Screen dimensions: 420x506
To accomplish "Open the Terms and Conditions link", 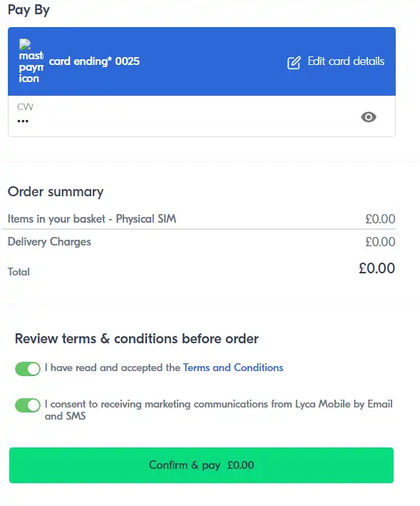I will tap(233, 368).
